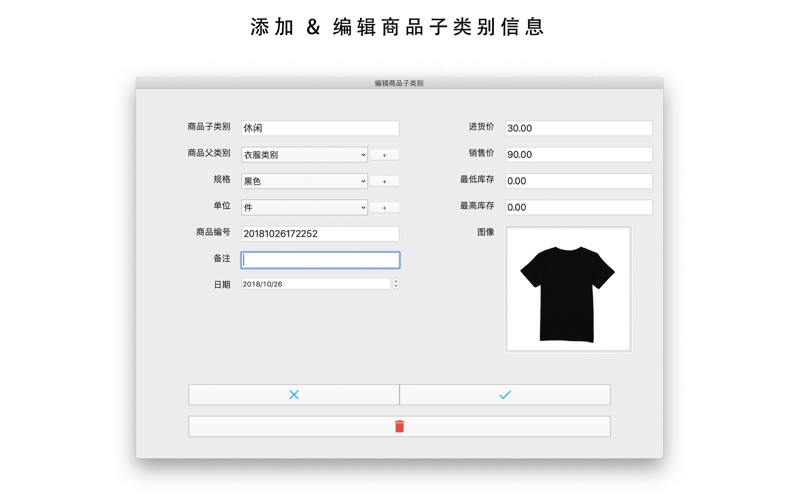Add new specification with plus button
Screen dimensions: 800x500
[384, 181]
